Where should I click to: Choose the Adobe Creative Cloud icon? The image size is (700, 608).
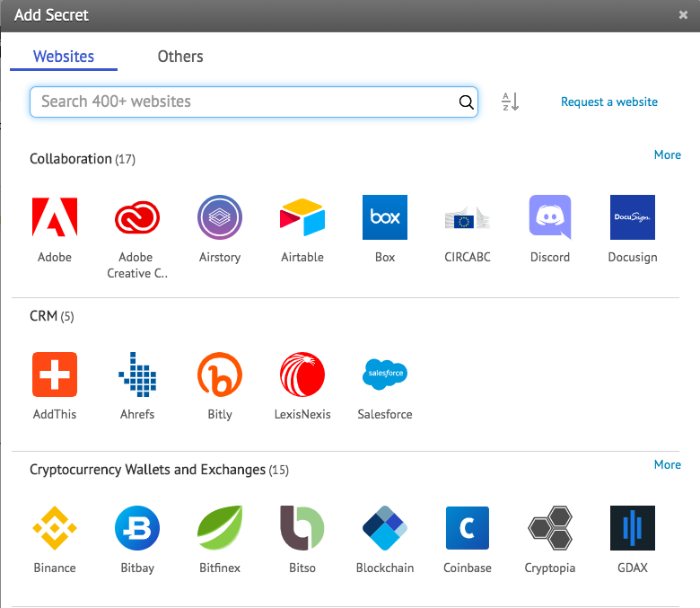click(137, 217)
